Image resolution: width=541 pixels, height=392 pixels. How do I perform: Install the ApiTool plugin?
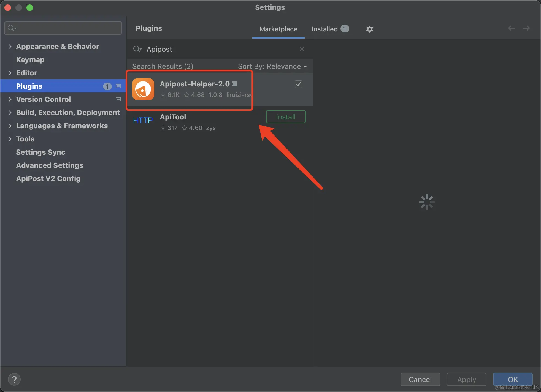click(286, 117)
